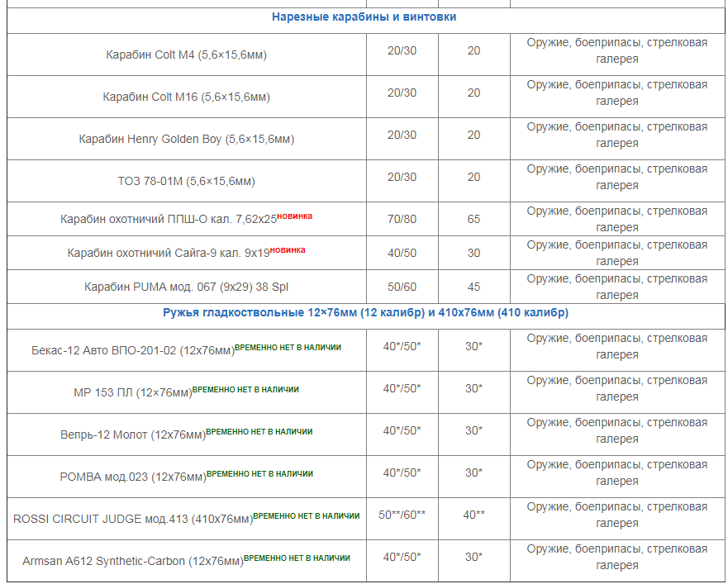Click 'ВРЕМЕННО НЕТ В НАЛИЧИИ' next to Armsan A612
The width and height of the screenshot is (728, 584).
coord(297,558)
